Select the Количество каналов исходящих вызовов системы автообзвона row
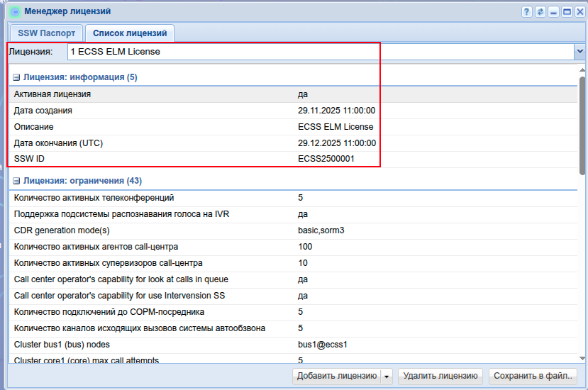The width and height of the screenshot is (588, 390). pos(293,328)
